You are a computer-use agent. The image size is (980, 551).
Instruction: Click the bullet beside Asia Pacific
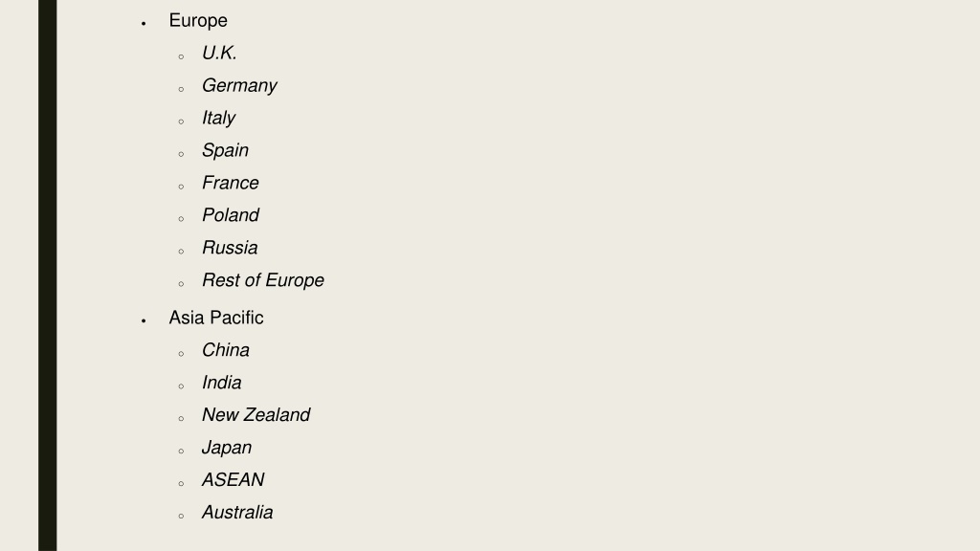144,321
